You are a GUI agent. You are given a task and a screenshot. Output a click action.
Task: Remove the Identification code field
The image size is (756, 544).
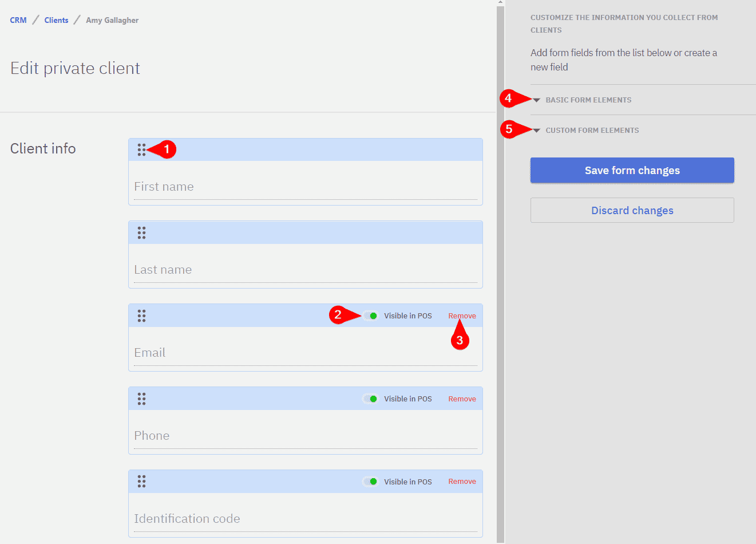point(462,482)
